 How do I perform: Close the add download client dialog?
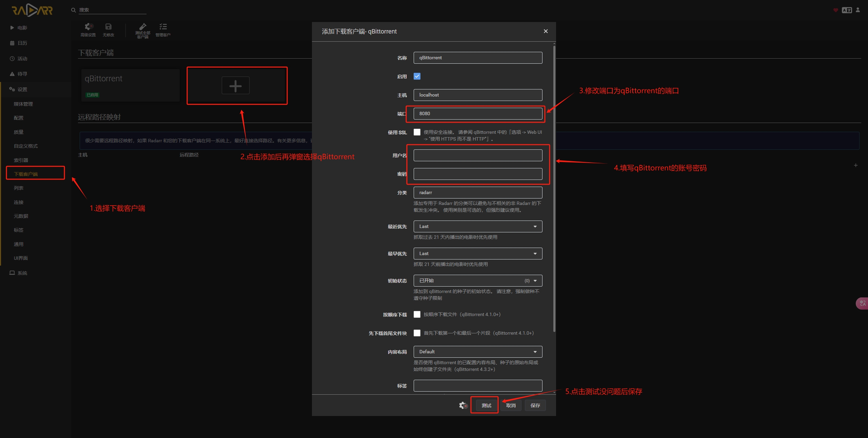(x=546, y=31)
